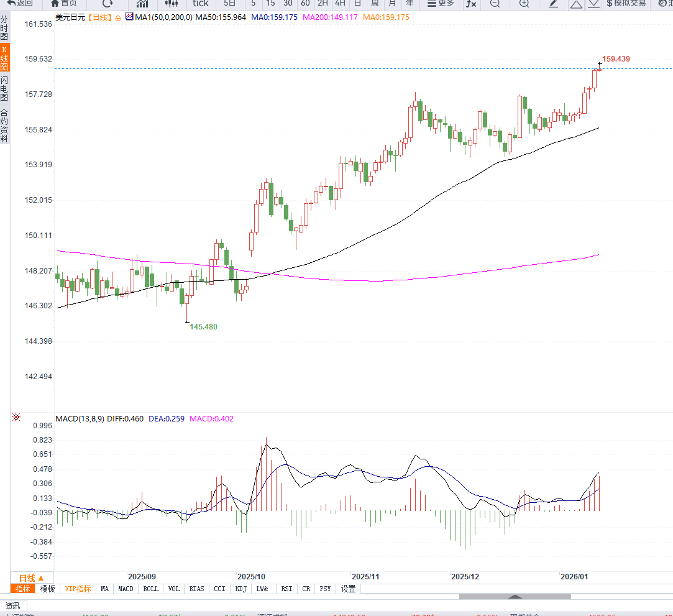Select the 30 minute timeframe
Image resolution: width=673 pixels, height=616 pixels.
[x=288, y=4]
